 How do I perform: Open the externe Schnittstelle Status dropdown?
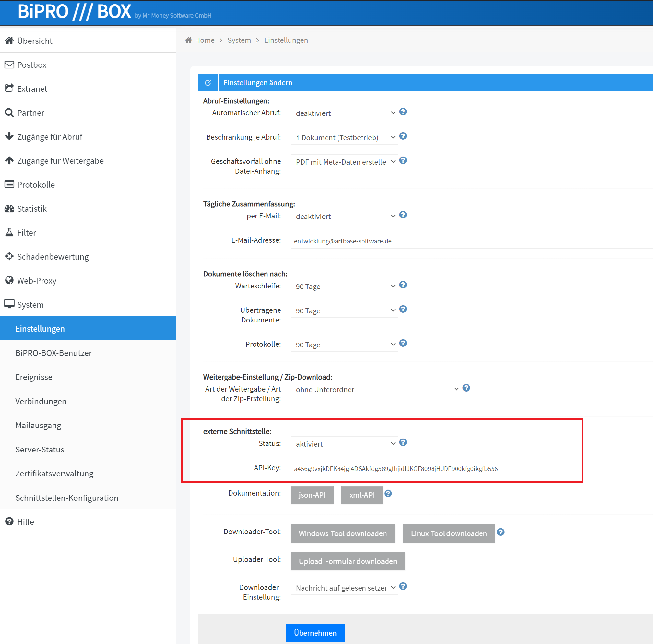coord(344,444)
